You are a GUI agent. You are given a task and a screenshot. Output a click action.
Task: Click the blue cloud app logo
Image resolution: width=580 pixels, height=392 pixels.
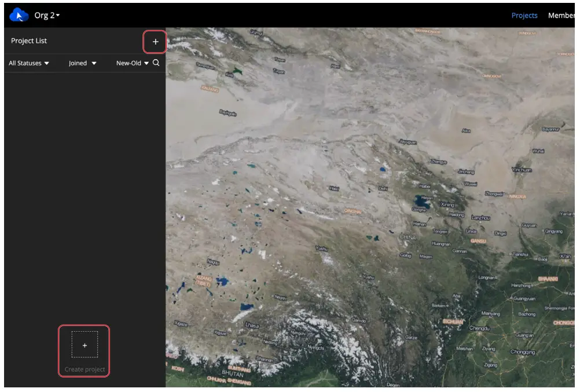[17, 15]
